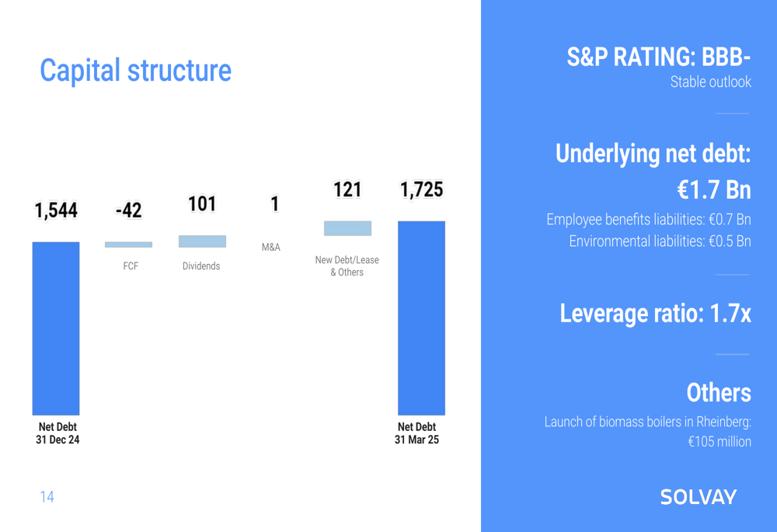
Task: Click the -42 FCF value label
Action: point(128,210)
